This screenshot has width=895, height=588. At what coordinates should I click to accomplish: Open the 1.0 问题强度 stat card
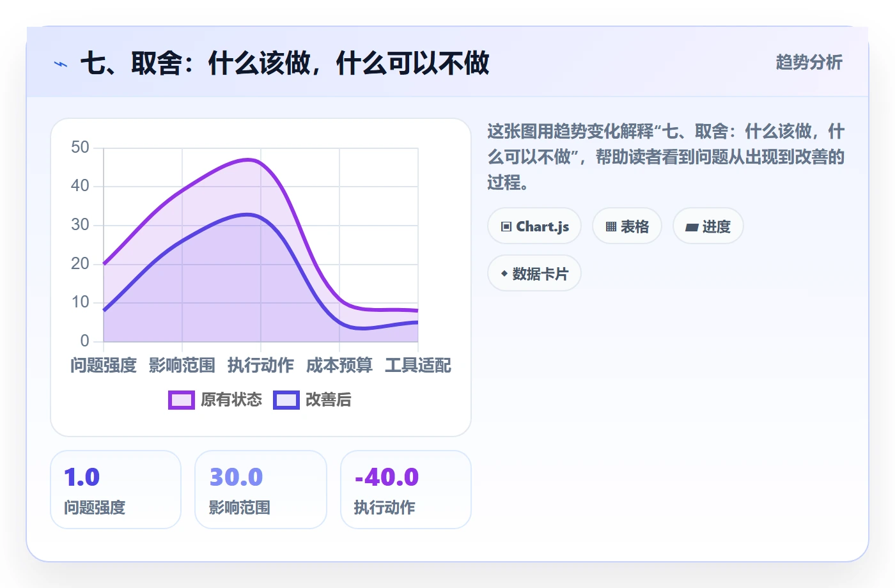[116, 490]
